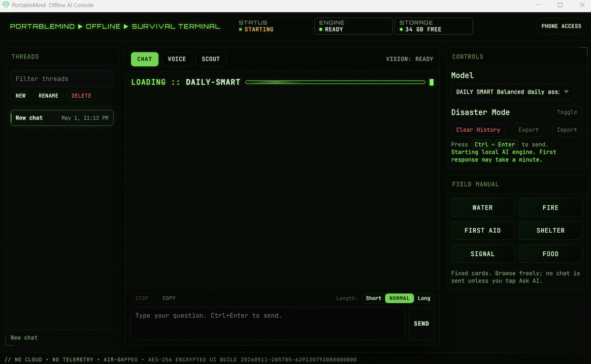Viewport: 591px width, 364px height.
Task: Click the 'New chat' label below thread list
Action: tap(24, 337)
